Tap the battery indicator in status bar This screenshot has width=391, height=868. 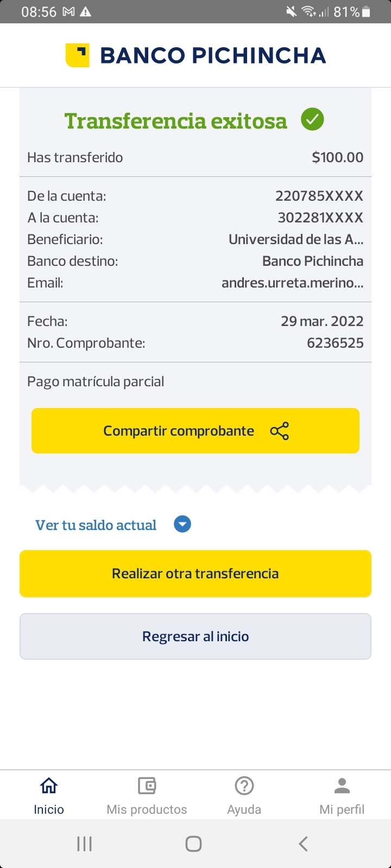pyautogui.click(x=366, y=11)
